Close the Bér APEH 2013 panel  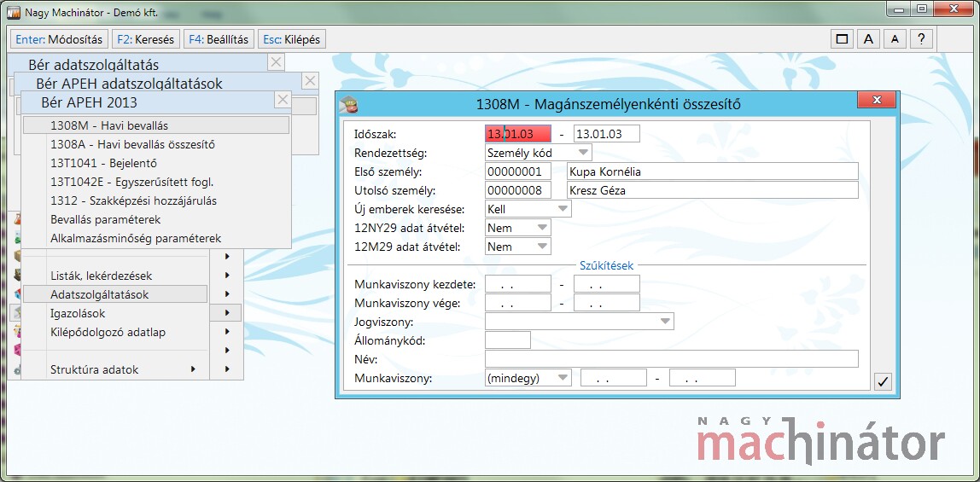point(283,100)
